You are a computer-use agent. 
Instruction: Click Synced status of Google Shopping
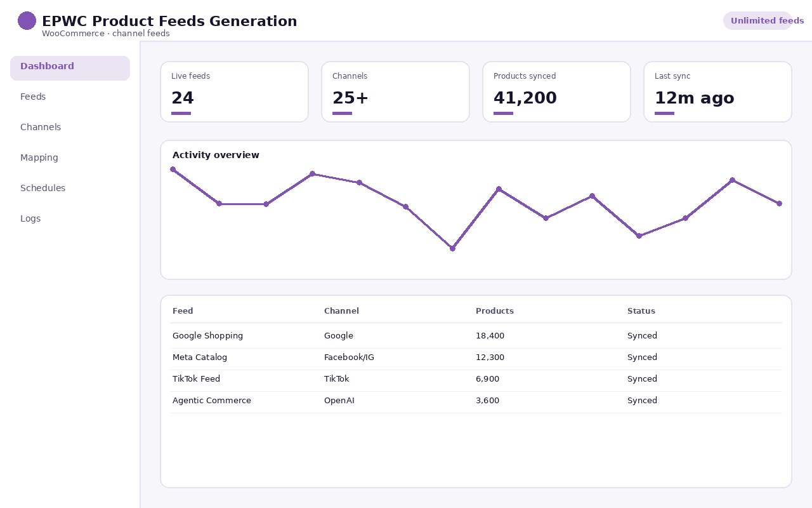(x=642, y=336)
